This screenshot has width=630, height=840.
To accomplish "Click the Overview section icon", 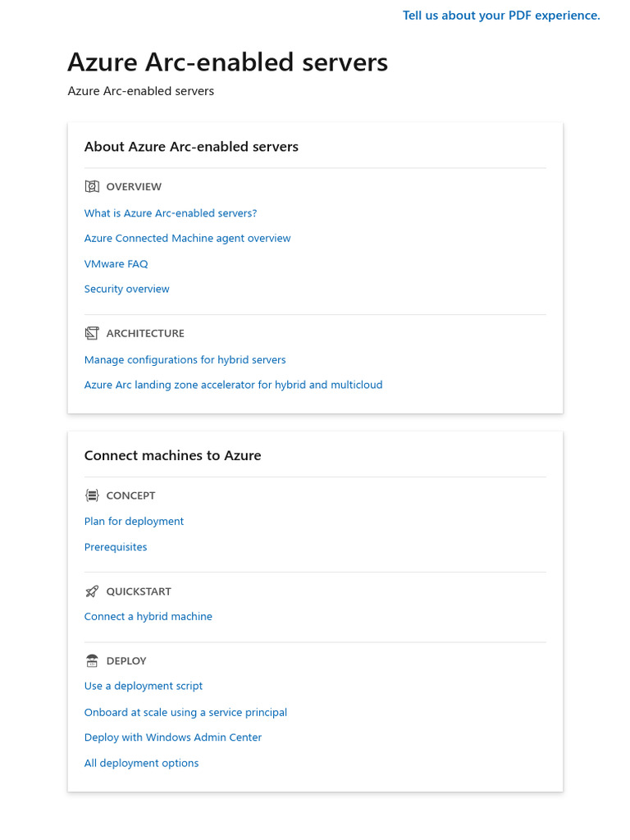I will click(92, 186).
